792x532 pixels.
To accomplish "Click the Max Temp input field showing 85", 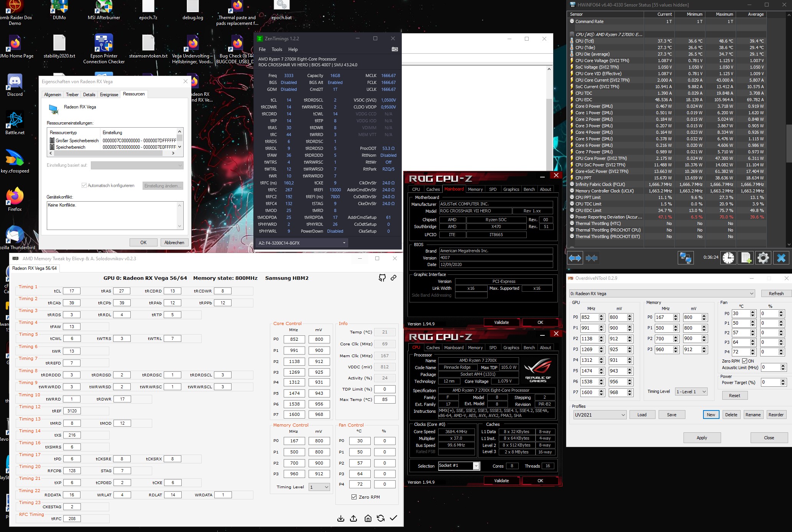I will [384, 399].
